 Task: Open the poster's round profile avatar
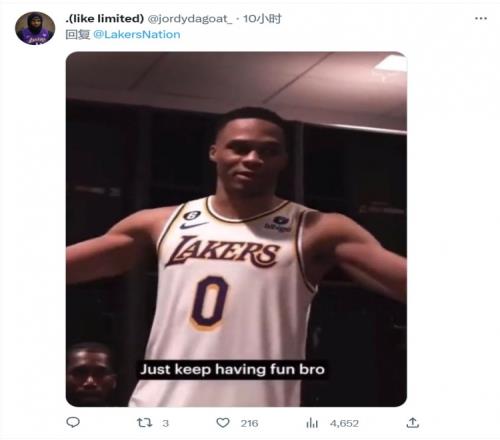tap(35, 28)
